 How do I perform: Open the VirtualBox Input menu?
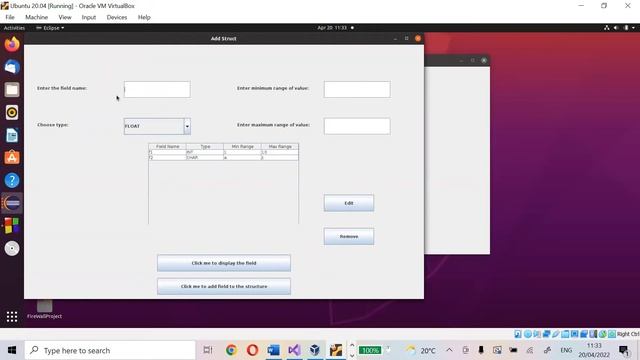tap(89, 17)
